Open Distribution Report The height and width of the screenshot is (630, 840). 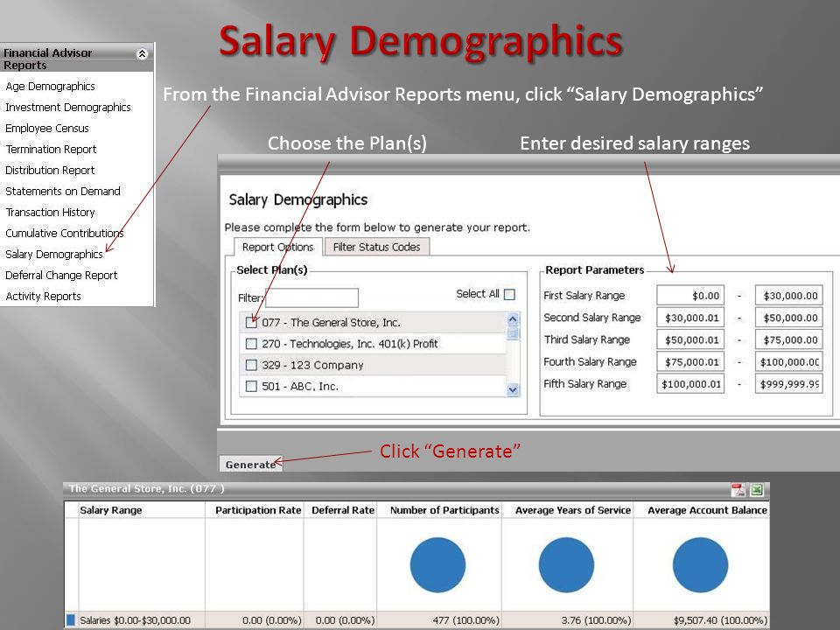pyautogui.click(x=50, y=170)
